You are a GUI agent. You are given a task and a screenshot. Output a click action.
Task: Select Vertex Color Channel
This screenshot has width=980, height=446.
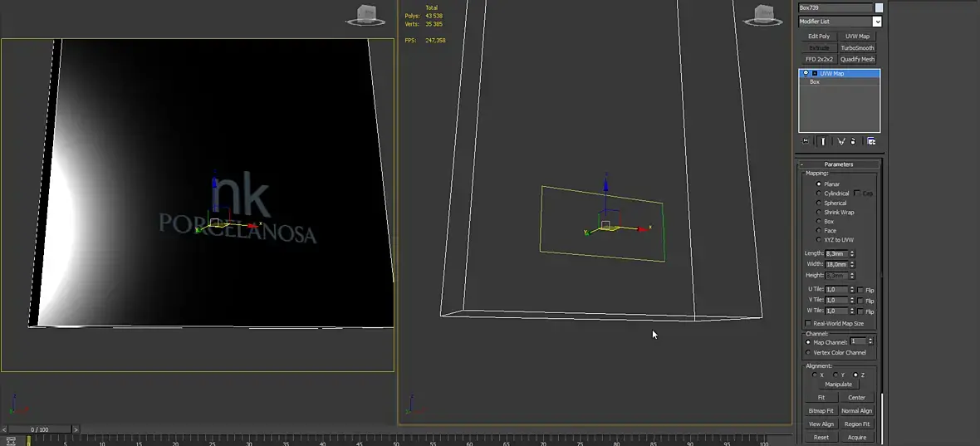coord(809,353)
